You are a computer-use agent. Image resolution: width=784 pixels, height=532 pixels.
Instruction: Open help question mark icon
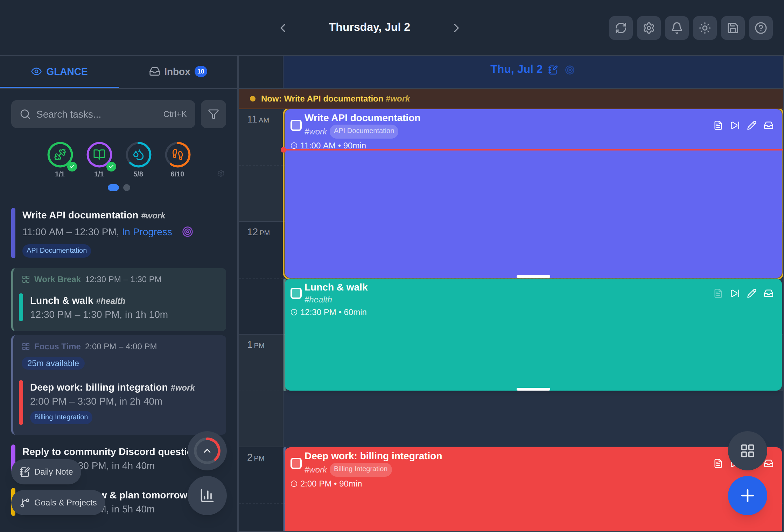point(761,28)
